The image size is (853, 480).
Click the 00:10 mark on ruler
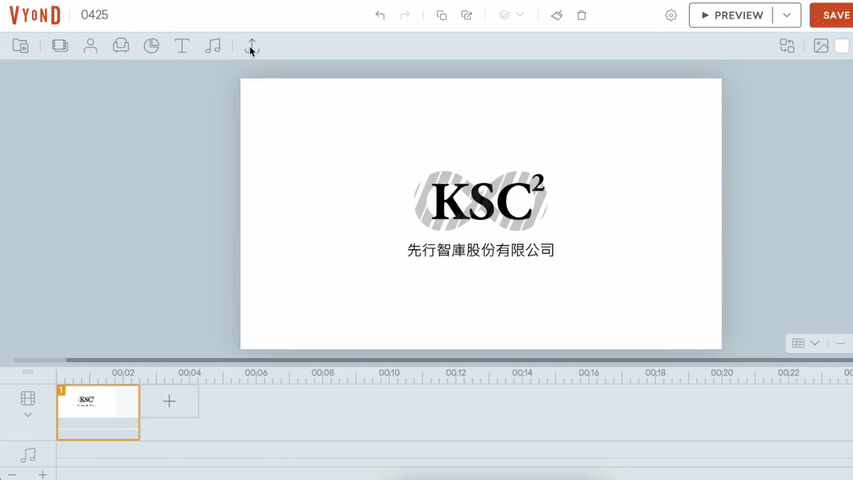[389, 373]
